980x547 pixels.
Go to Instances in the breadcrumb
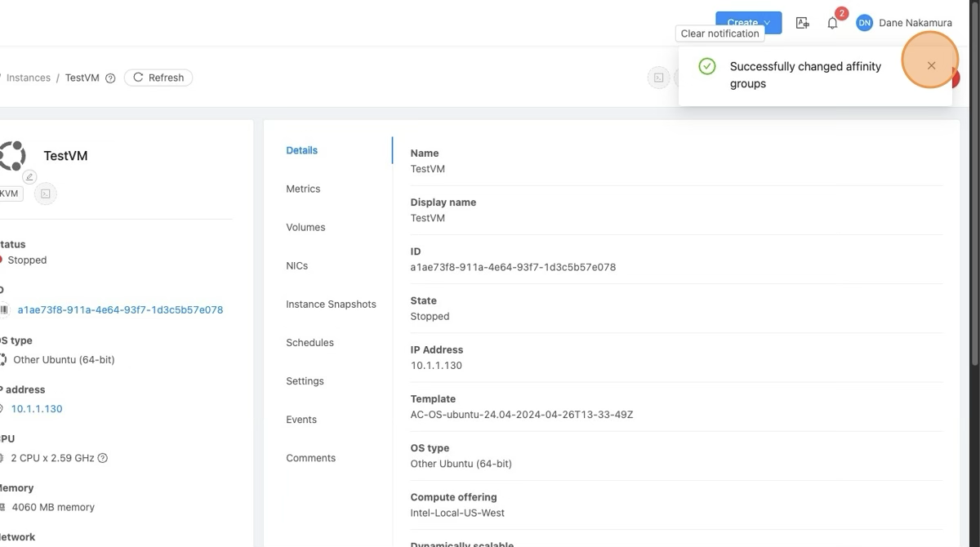pos(28,78)
